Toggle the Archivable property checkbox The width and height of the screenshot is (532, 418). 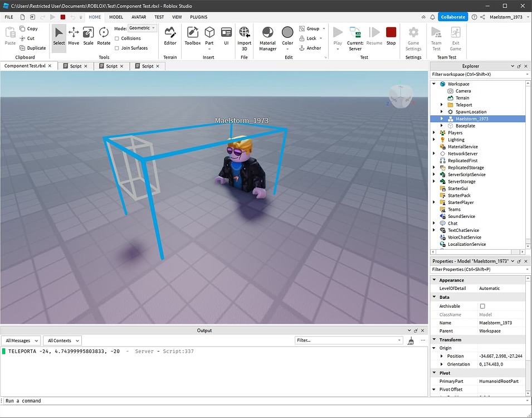click(x=483, y=306)
